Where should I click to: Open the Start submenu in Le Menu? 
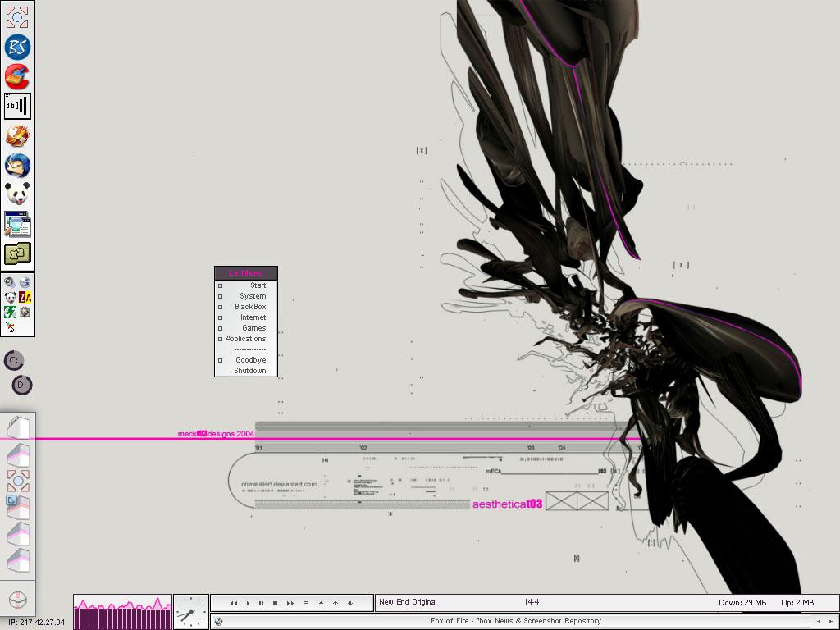click(x=246, y=285)
